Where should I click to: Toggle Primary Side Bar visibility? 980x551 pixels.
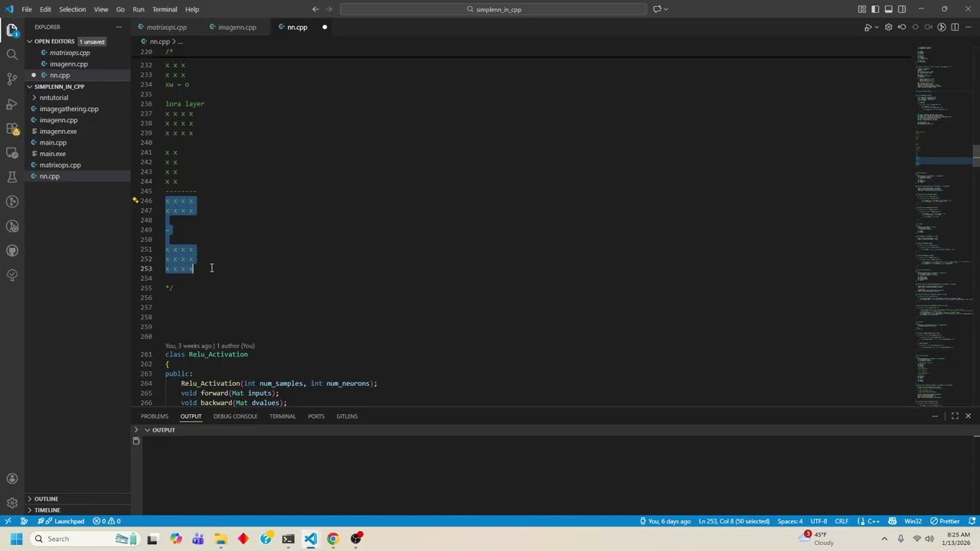click(x=875, y=9)
